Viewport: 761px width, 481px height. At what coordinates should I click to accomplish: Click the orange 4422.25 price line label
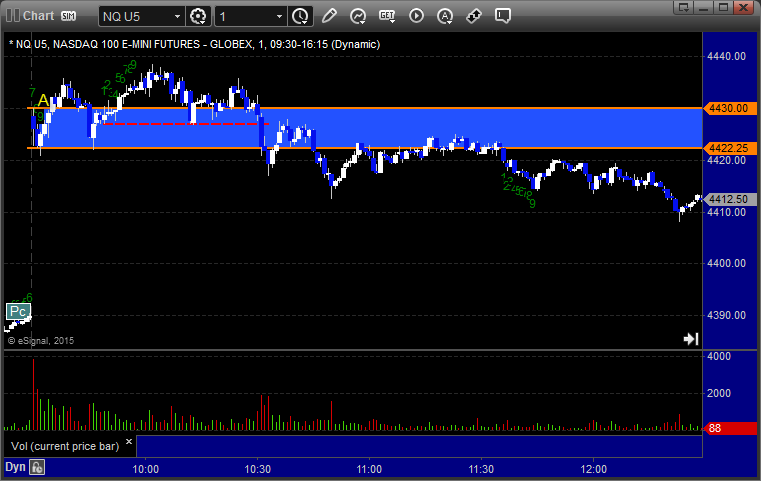click(729, 148)
